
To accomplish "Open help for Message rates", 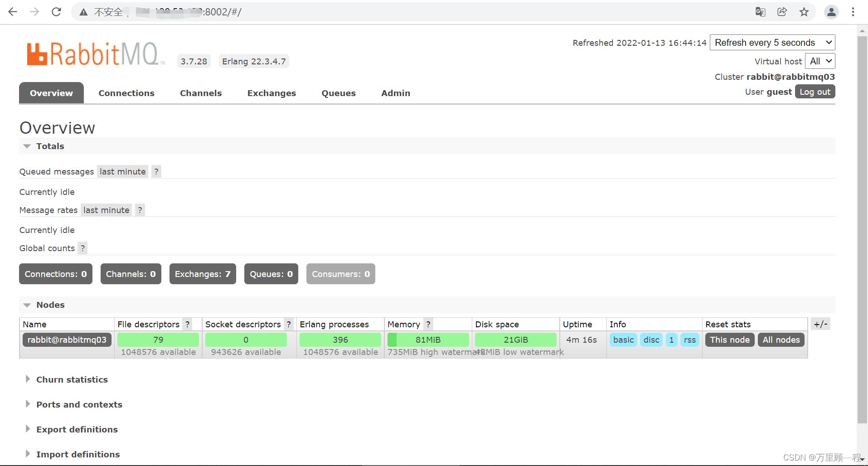I will 140,210.
